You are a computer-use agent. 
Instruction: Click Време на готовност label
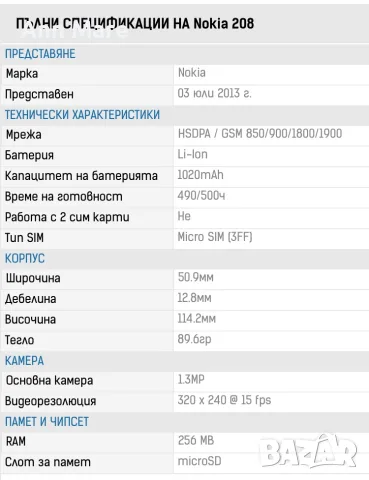point(64,197)
